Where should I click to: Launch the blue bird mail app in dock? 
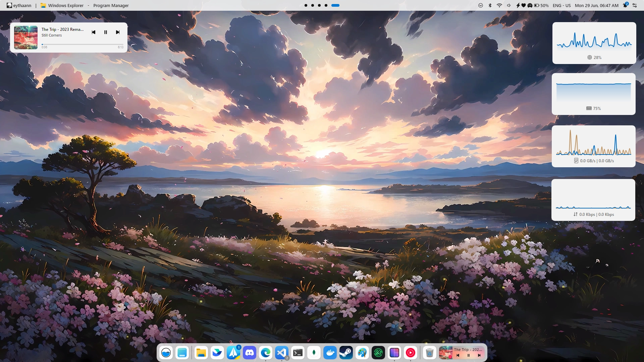pyautogui.click(x=217, y=353)
